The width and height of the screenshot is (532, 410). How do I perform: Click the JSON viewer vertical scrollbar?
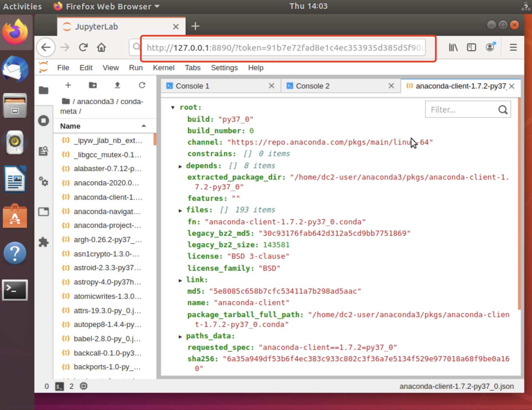519,203
